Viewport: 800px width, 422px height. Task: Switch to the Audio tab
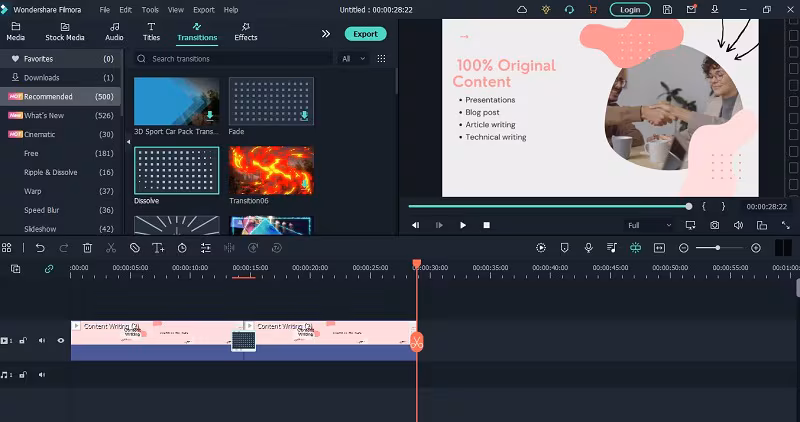(114, 32)
